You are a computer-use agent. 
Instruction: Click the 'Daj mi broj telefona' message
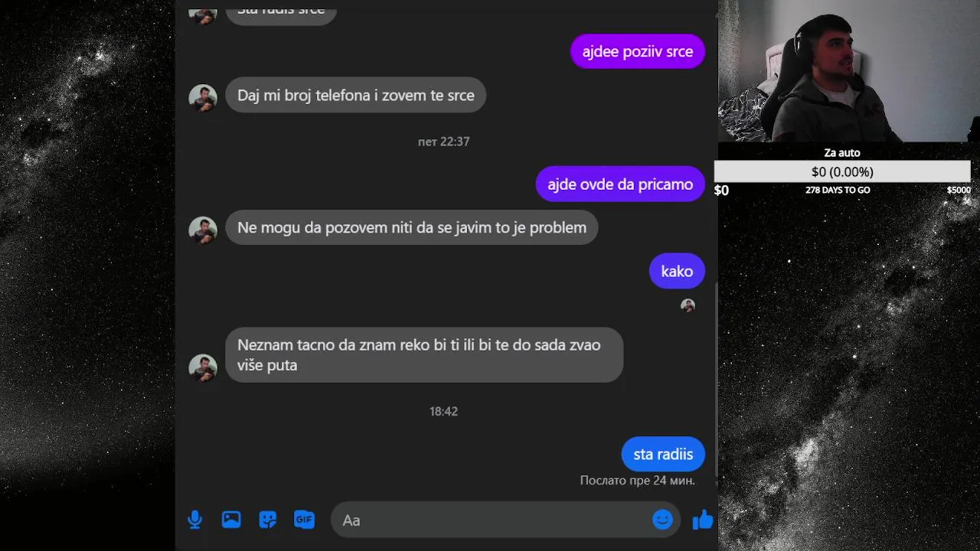point(356,95)
